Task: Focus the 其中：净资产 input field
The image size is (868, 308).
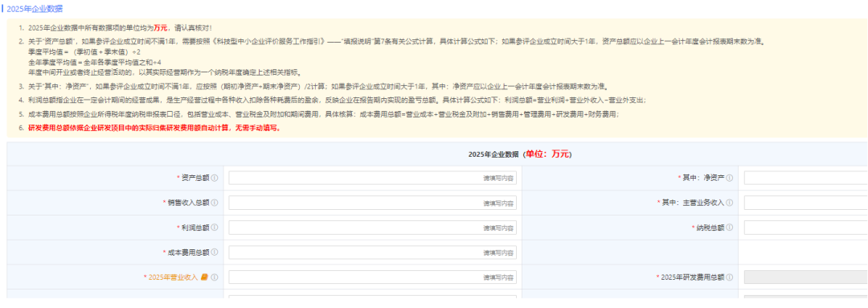Action: (x=806, y=178)
